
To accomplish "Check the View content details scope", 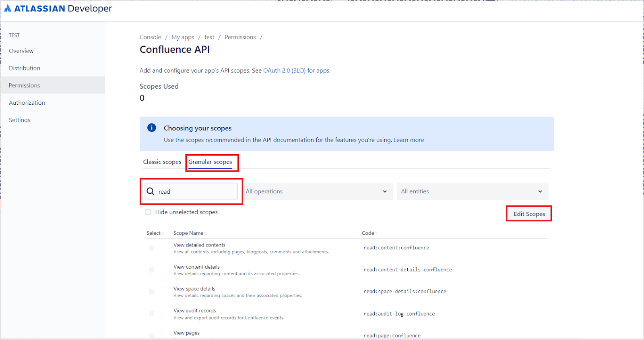I will 152,270.
